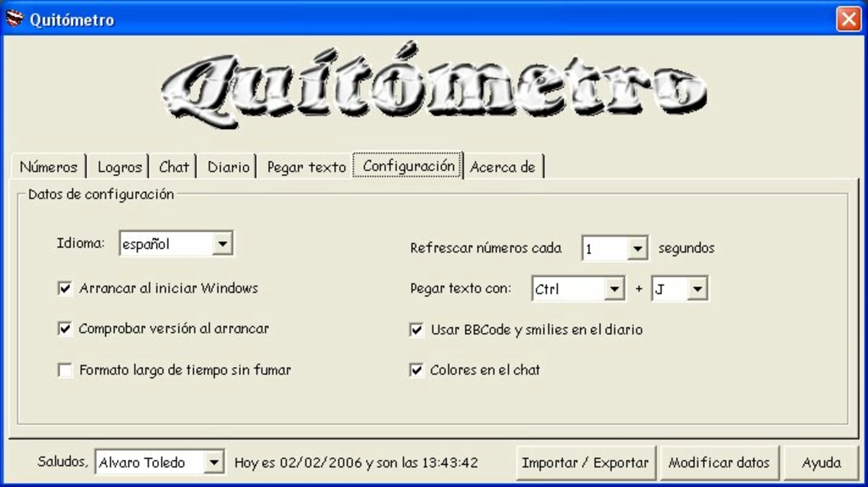Image resolution: width=868 pixels, height=487 pixels.
Task: Click the segundos label
Action: tap(687, 248)
